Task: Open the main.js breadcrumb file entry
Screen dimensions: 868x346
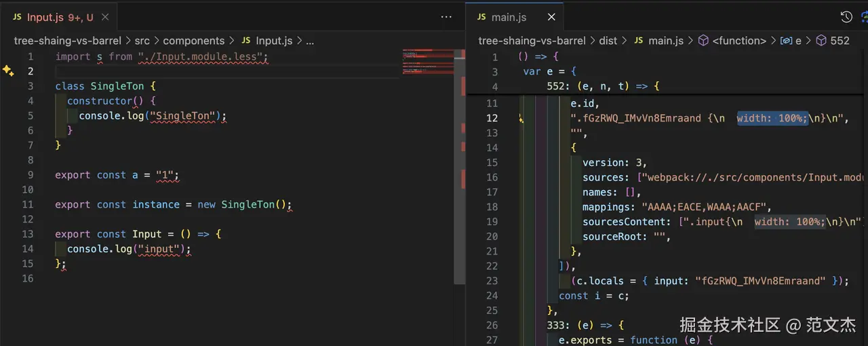Action: point(658,41)
